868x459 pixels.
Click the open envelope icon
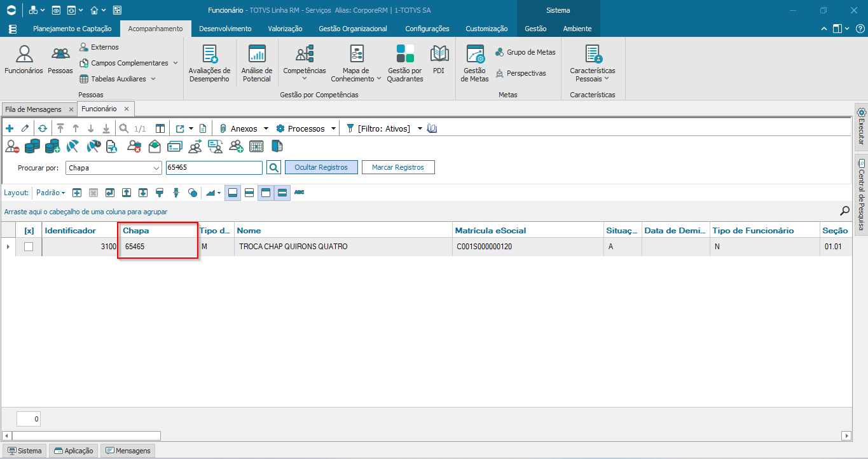point(155,147)
